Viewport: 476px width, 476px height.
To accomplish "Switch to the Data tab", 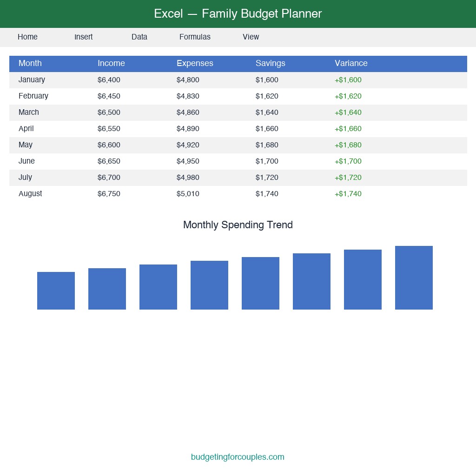I will [139, 37].
